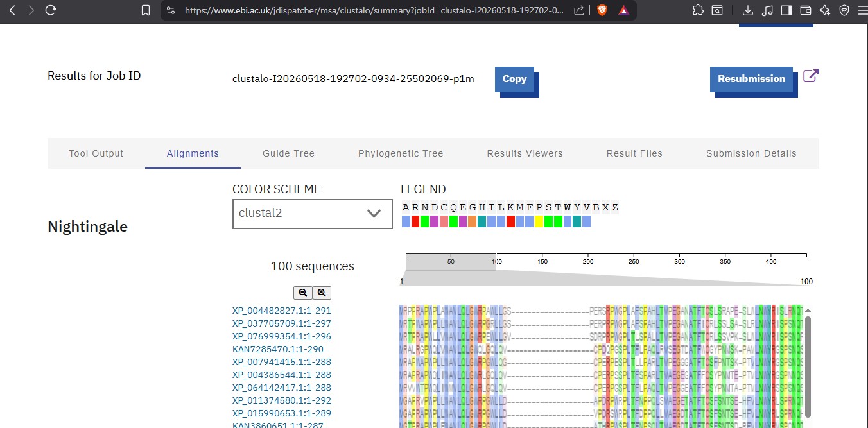Viewport: 868px width, 428px height.
Task: Open sequence XP_004482827.1:1-291
Action: (282, 311)
